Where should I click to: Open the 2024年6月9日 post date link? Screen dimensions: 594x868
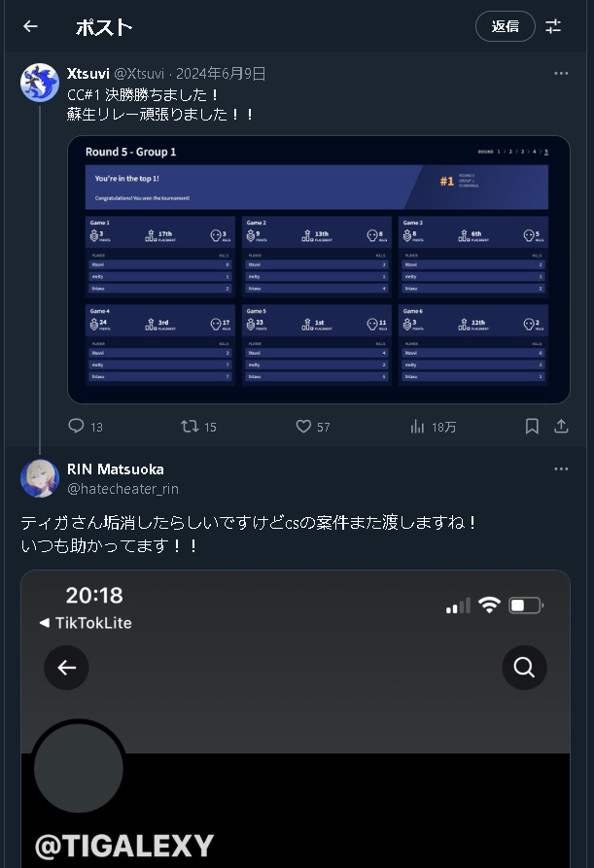point(221,74)
